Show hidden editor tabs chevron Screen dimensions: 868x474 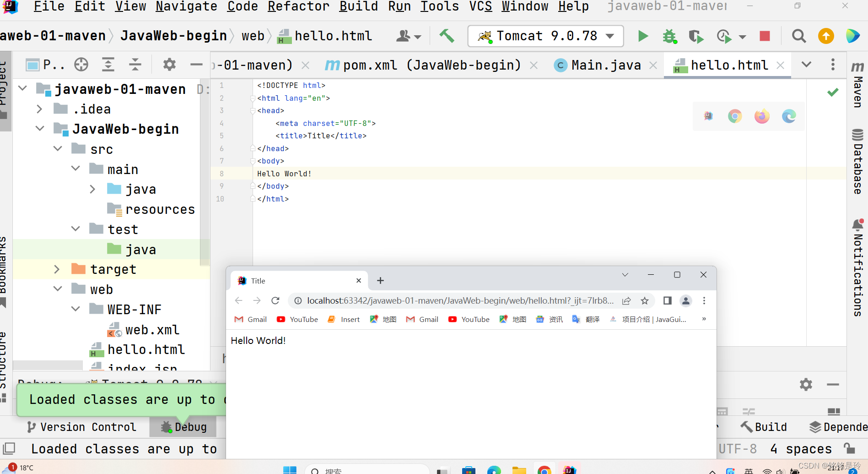[806, 65]
